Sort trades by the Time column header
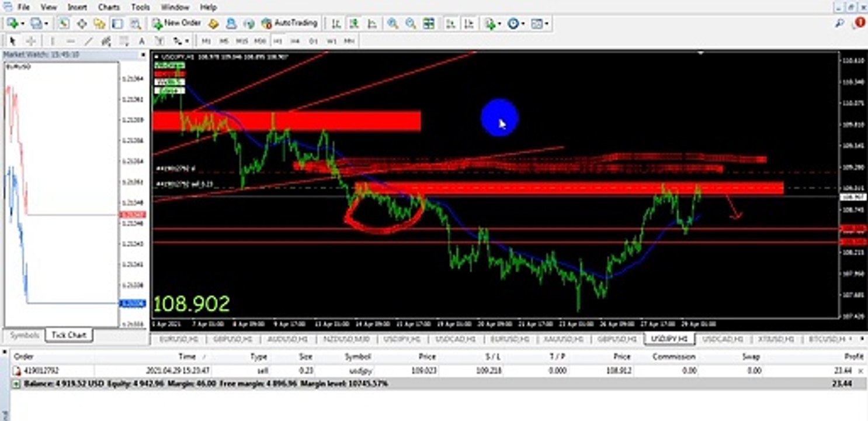 pyautogui.click(x=188, y=356)
